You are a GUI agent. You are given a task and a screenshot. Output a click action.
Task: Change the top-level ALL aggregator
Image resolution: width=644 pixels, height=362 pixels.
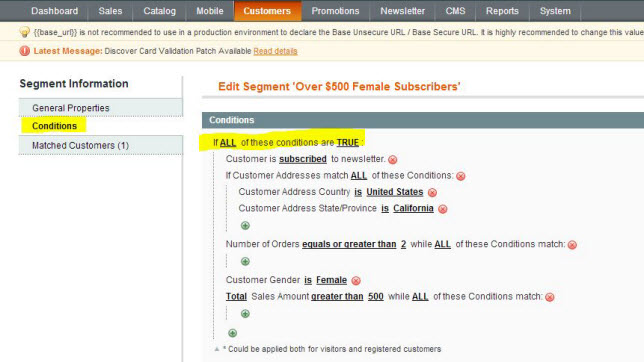tap(228, 143)
